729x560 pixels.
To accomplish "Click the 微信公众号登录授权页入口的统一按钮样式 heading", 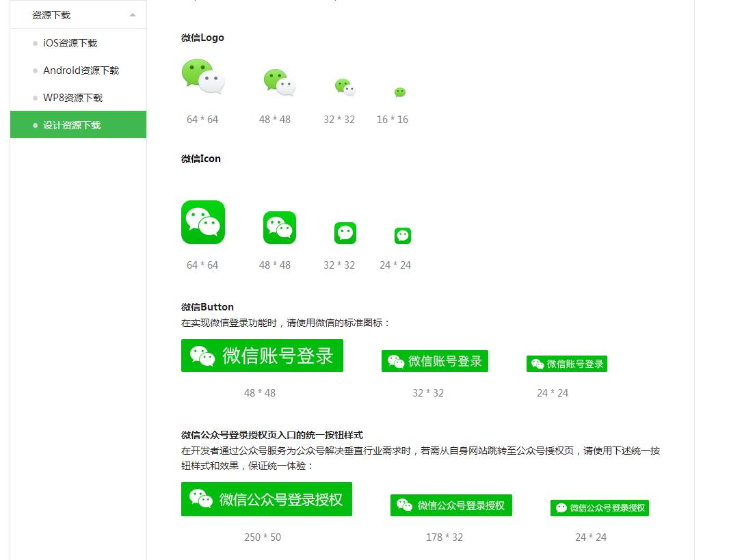I will pyautogui.click(x=272, y=435).
